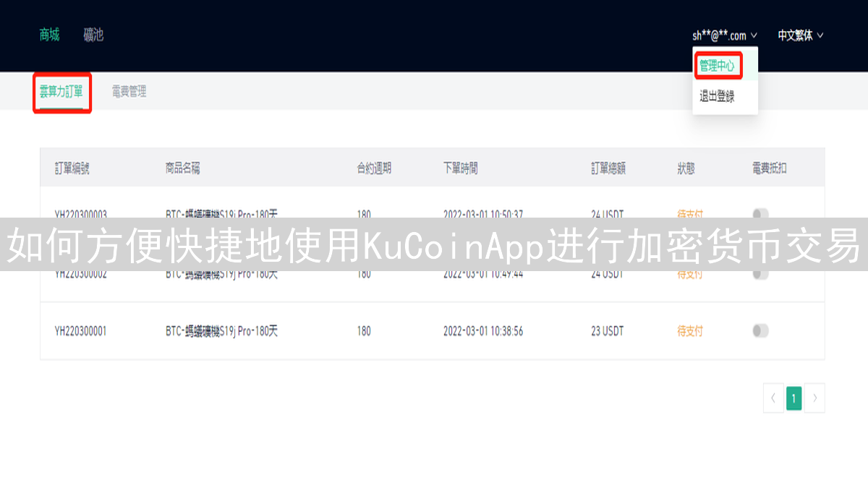This screenshot has height=488, width=868.
Task: Click the 下單時間 column header
Action: (461, 168)
